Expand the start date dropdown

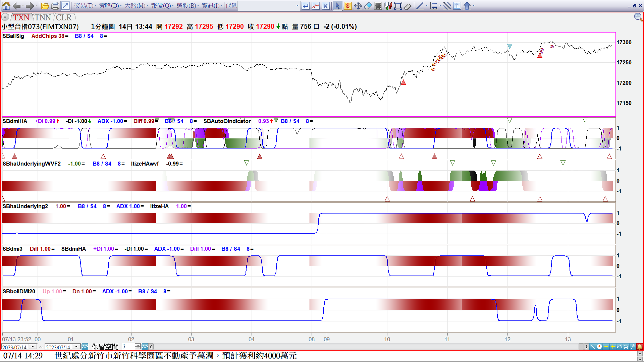[x=33, y=347]
